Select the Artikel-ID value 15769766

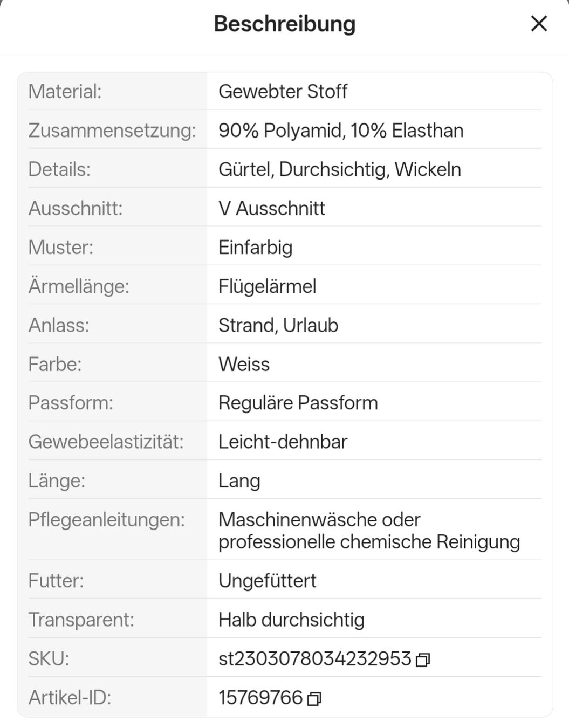[260, 698]
